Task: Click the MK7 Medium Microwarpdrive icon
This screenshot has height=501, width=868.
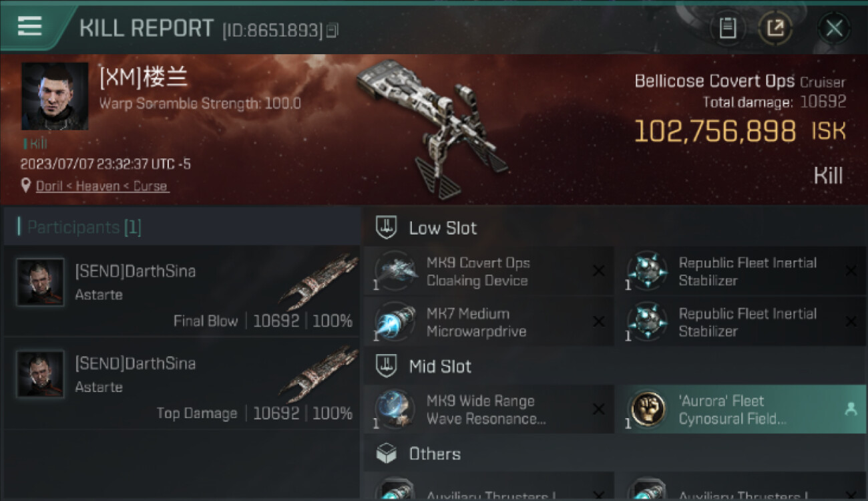Action: coord(395,322)
